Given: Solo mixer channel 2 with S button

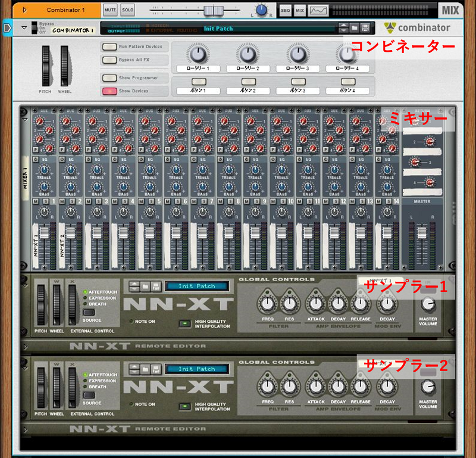Looking at the screenshot, I should [72, 201].
